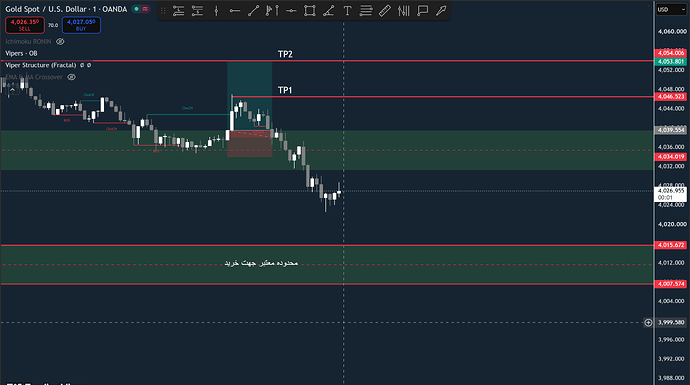Select the Horizontal Ray tool
The width and height of the screenshot is (690, 385).
coord(235,11)
